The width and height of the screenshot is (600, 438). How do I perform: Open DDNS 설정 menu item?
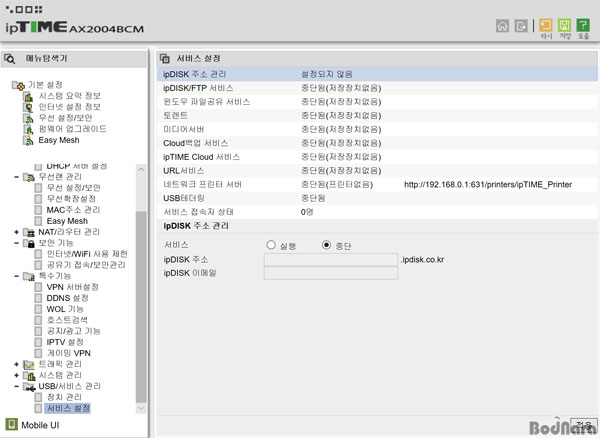click(67, 298)
